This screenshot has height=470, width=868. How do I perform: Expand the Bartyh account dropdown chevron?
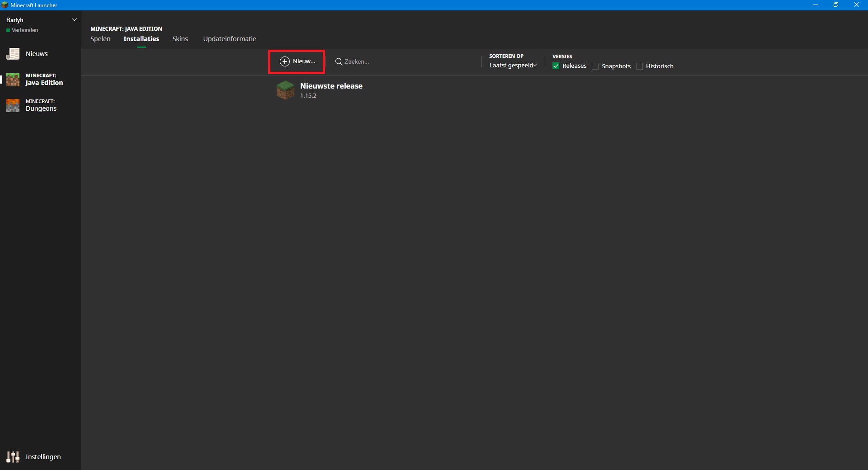point(75,20)
